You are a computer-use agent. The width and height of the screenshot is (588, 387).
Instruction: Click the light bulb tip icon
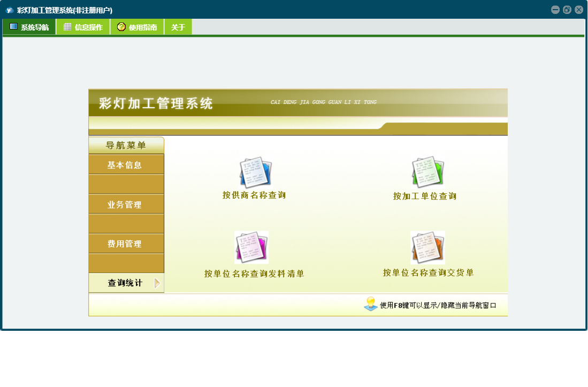[x=370, y=303]
